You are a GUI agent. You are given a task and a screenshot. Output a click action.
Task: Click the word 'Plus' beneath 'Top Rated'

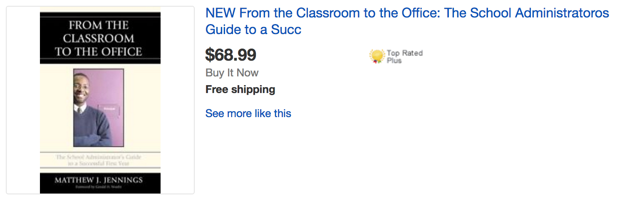click(394, 61)
